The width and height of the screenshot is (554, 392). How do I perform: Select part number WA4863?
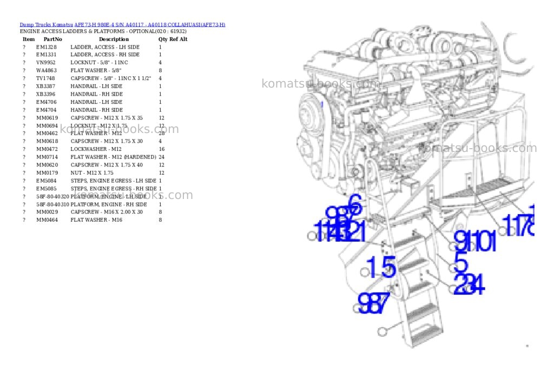(47, 71)
